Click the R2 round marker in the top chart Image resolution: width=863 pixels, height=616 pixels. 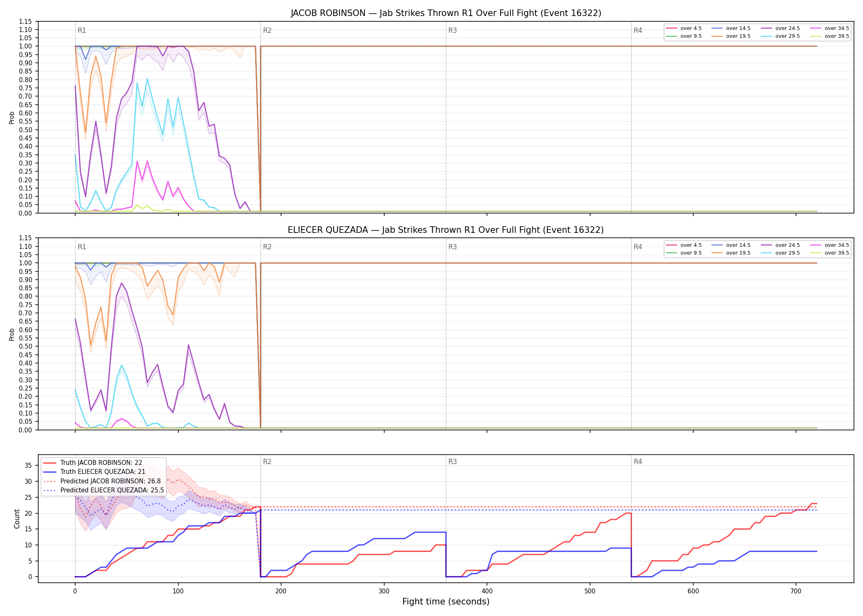click(267, 30)
